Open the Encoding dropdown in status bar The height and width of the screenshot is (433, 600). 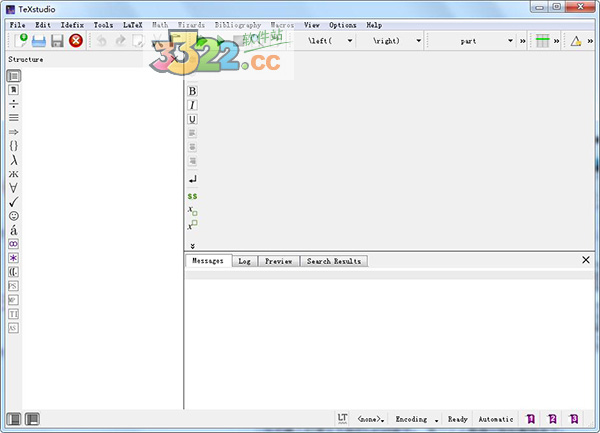[417, 419]
